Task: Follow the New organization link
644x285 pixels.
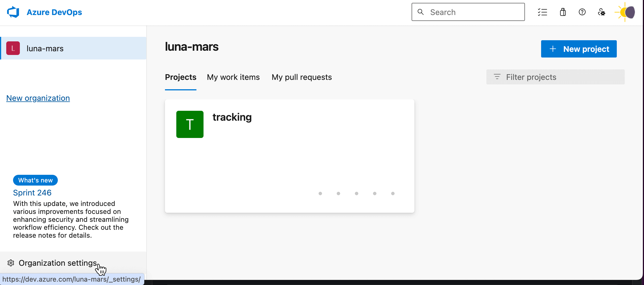Action: click(x=38, y=98)
